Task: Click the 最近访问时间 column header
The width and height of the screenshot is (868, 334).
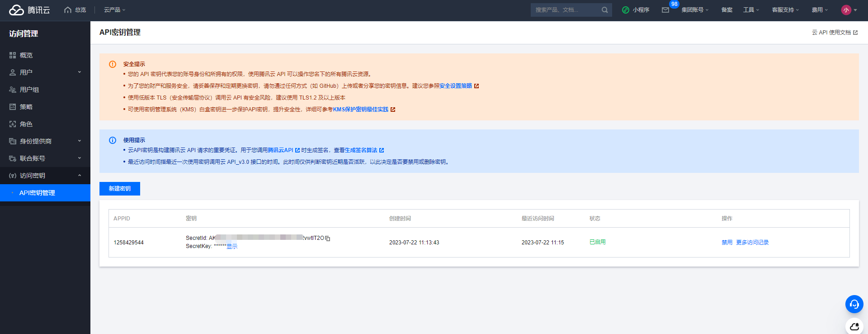Action: (538, 219)
